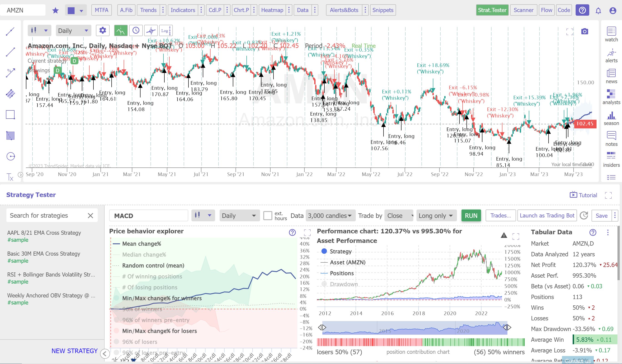Take a chart snapshot with the camera icon
The image size is (622, 364).
click(584, 32)
